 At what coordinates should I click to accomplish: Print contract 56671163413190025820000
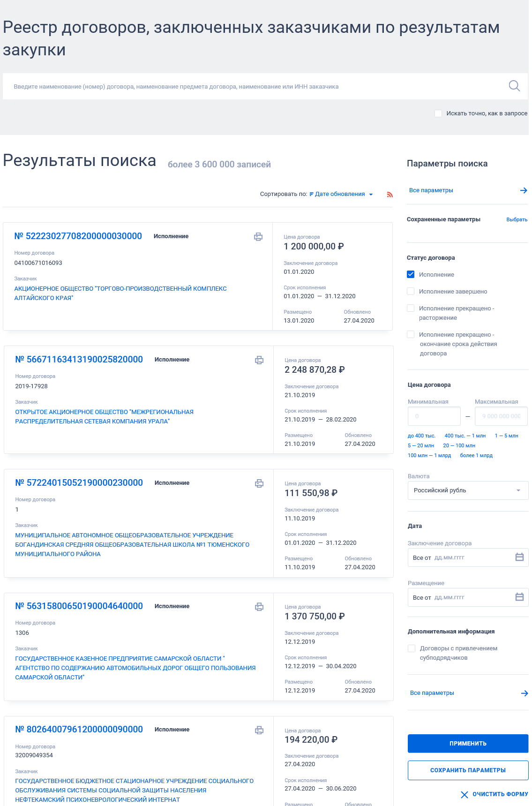point(259,360)
